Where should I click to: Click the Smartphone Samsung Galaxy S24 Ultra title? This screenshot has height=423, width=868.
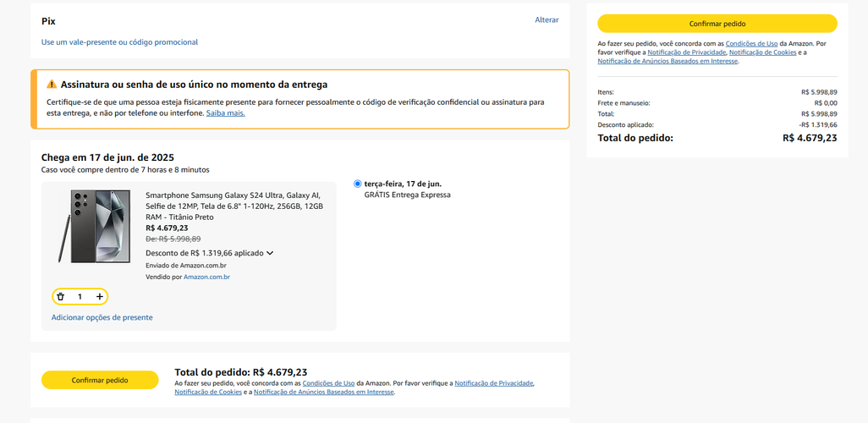234,206
